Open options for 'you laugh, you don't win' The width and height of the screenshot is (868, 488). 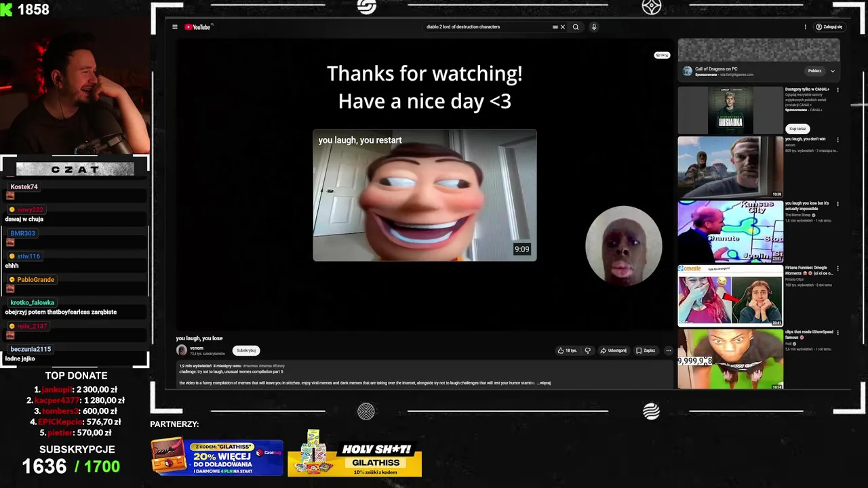(x=837, y=140)
